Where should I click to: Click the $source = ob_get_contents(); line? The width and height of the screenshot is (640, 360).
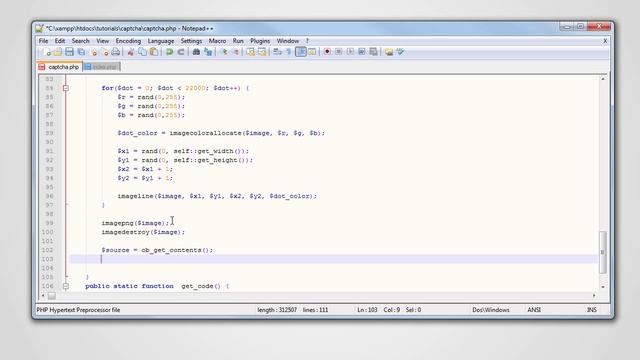tap(157, 250)
